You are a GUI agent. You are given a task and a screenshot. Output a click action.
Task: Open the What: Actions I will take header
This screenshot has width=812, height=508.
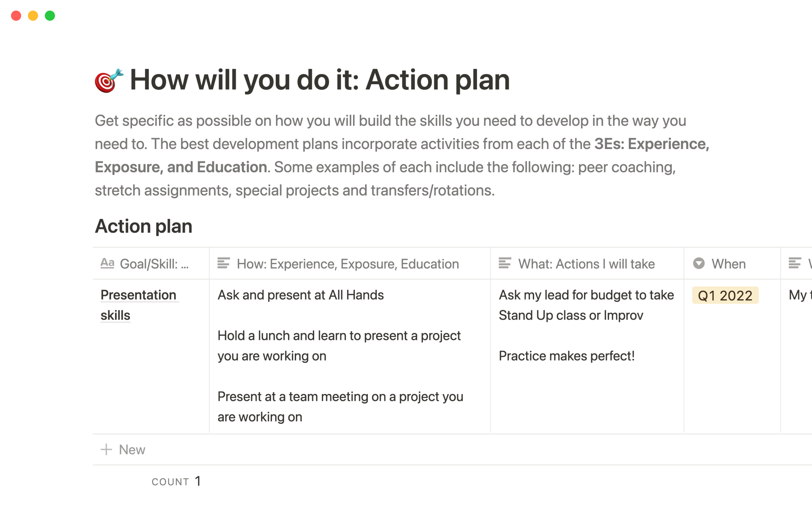click(x=586, y=264)
